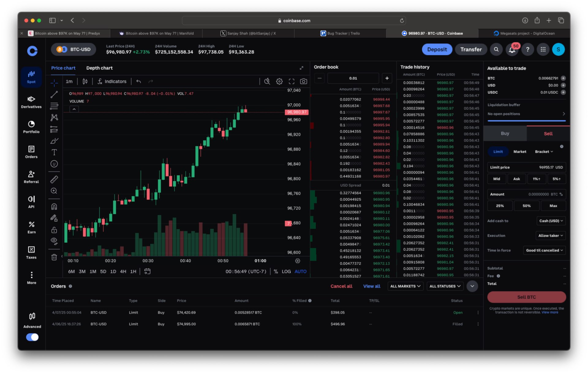Click the Deposit button

point(437,50)
